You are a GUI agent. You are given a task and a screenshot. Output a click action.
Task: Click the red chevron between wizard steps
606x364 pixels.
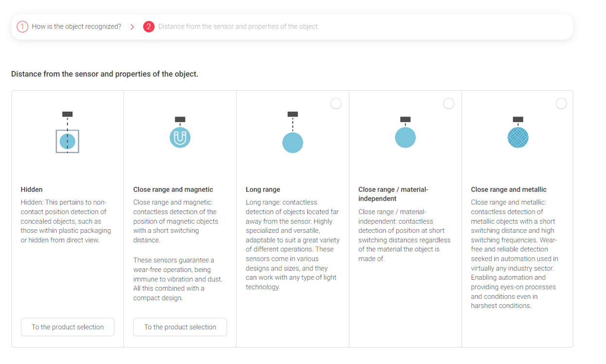tap(132, 27)
